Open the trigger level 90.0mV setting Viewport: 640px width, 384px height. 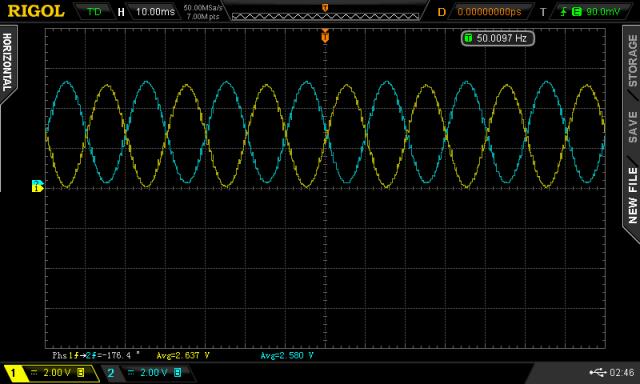click(603, 12)
